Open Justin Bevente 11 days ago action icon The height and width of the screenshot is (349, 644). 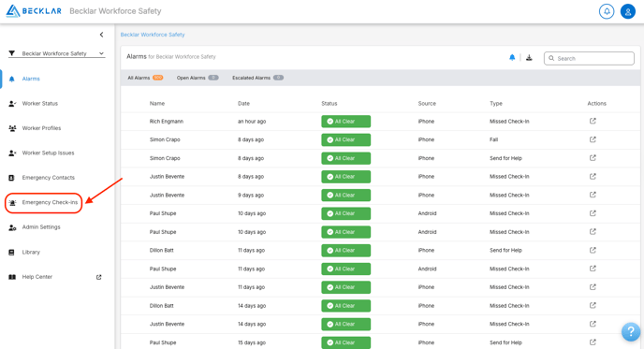[593, 287]
